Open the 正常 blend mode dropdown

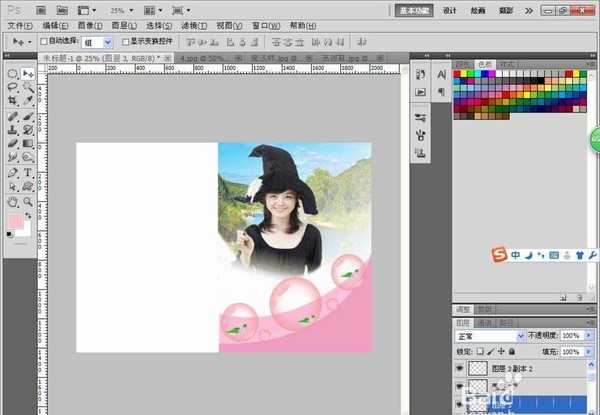pyautogui.click(x=489, y=336)
